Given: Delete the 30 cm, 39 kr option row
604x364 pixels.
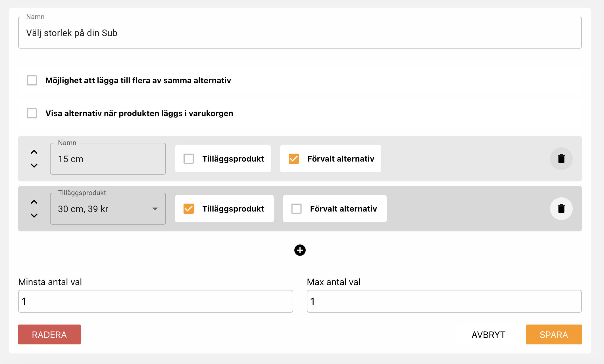Looking at the screenshot, I should click(561, 209).
